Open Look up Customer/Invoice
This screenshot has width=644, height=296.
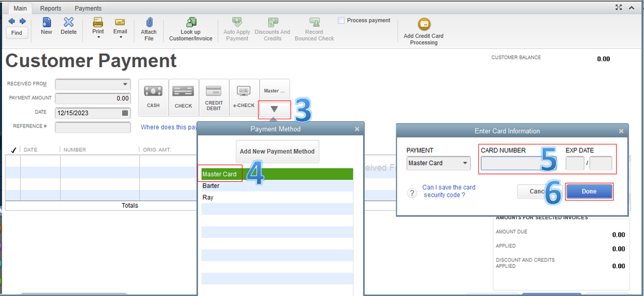191,29
